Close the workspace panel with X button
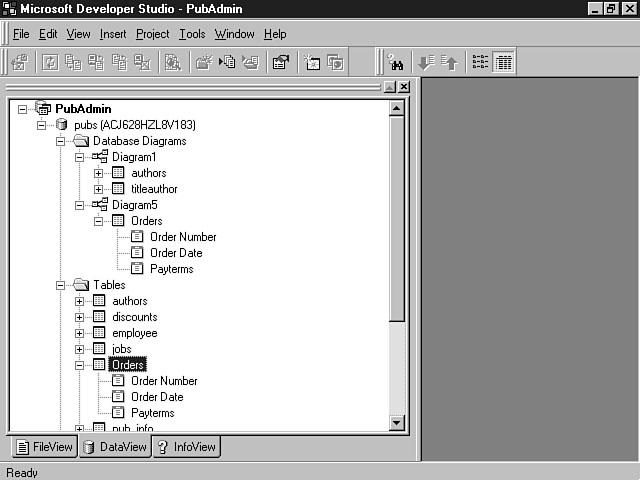Screen dimensions: 640x480 tap(404, 88)
